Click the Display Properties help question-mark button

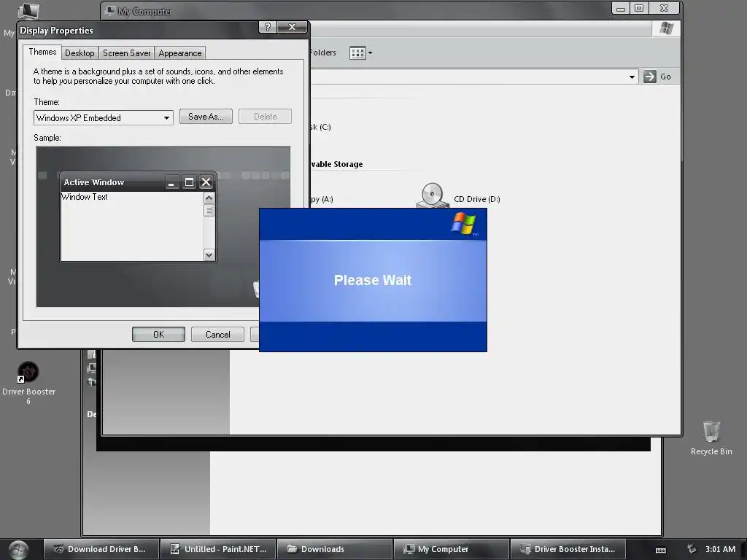click(268, 27)
